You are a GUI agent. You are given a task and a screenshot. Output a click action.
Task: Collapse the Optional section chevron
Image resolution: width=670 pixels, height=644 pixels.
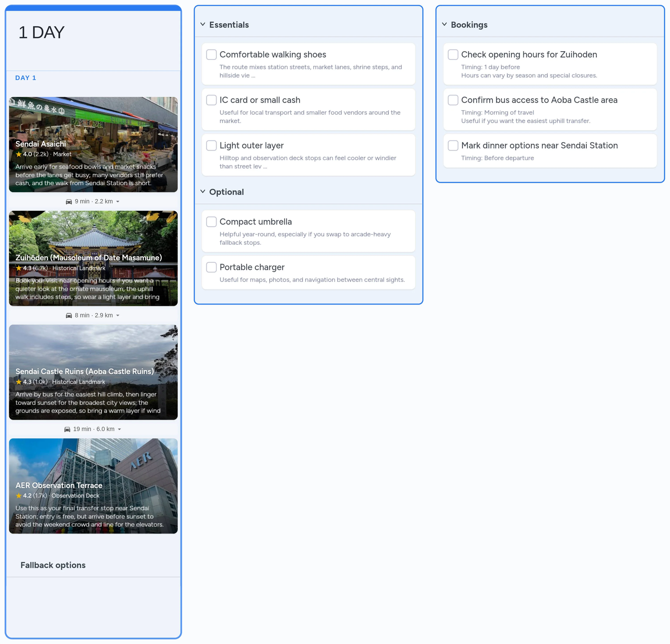[203, 192]
